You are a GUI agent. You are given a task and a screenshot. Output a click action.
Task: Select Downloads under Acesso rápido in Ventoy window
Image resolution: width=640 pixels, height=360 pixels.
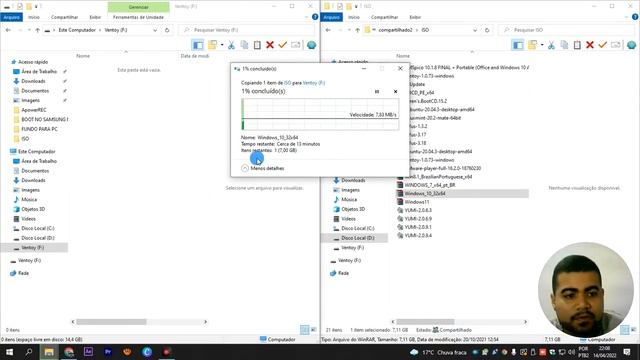point(33,81)
